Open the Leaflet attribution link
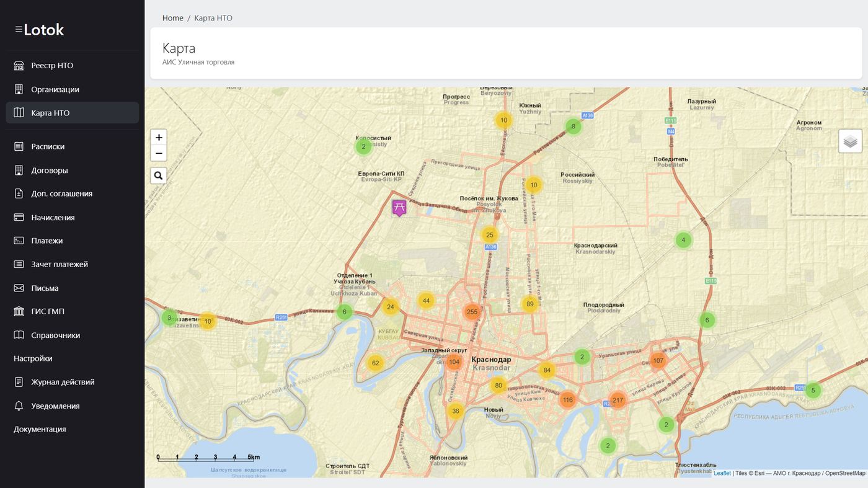Screen dimensions: 868x488 (722, 473)
